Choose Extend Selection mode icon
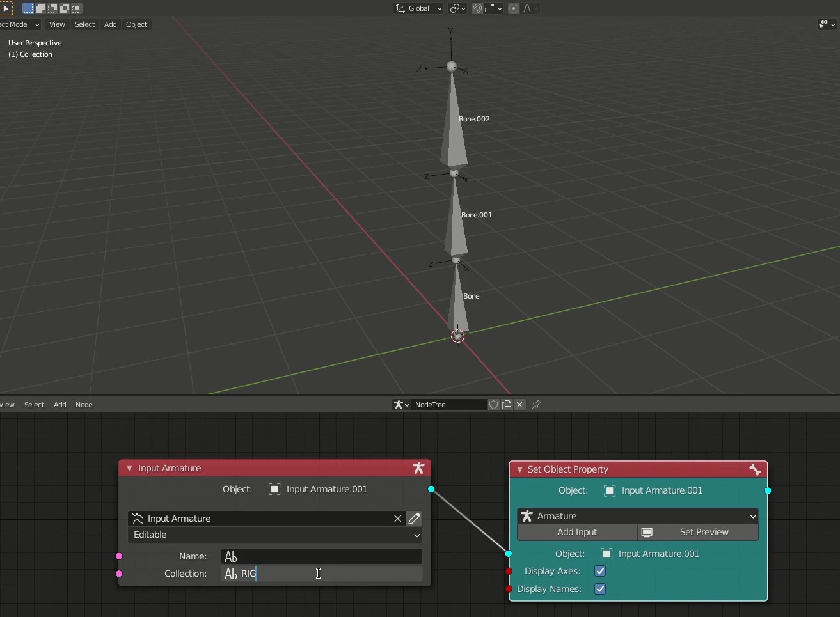Image resolution: width=840 pixels, height=617 pixels. (40, 8)
